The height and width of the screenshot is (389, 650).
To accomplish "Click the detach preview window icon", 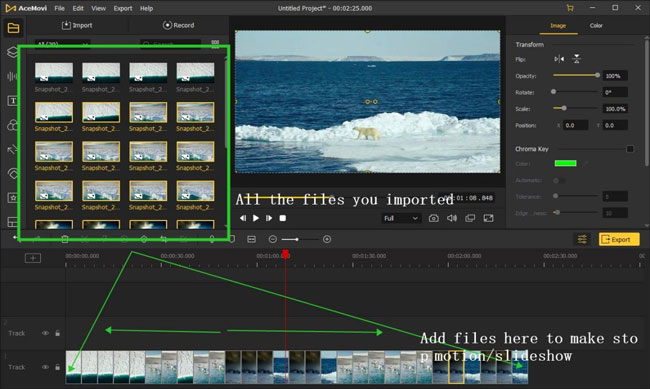I will 470,218.
